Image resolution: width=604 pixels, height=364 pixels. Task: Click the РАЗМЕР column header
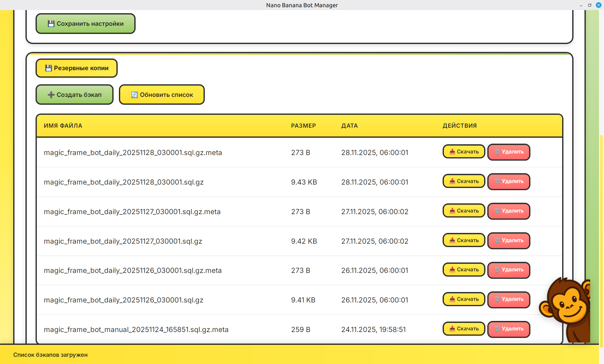point(303,126)
